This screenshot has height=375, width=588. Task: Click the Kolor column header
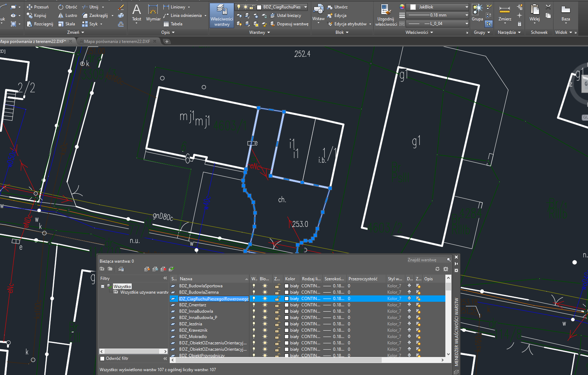pos(291,279)
